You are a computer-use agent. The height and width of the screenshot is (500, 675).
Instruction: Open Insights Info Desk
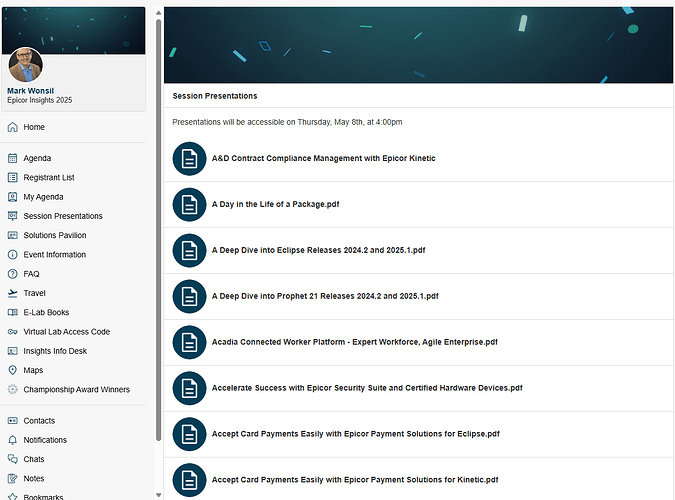pos(55,351)
